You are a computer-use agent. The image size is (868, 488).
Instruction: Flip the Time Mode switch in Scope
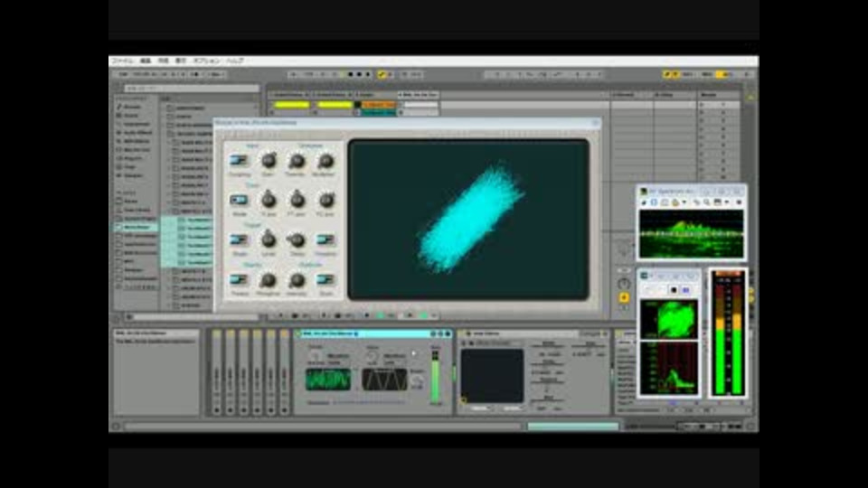point(239,200)
